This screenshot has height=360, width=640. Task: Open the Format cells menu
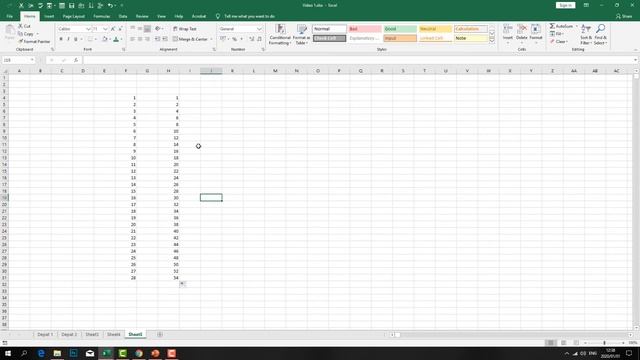coord(536,33)
